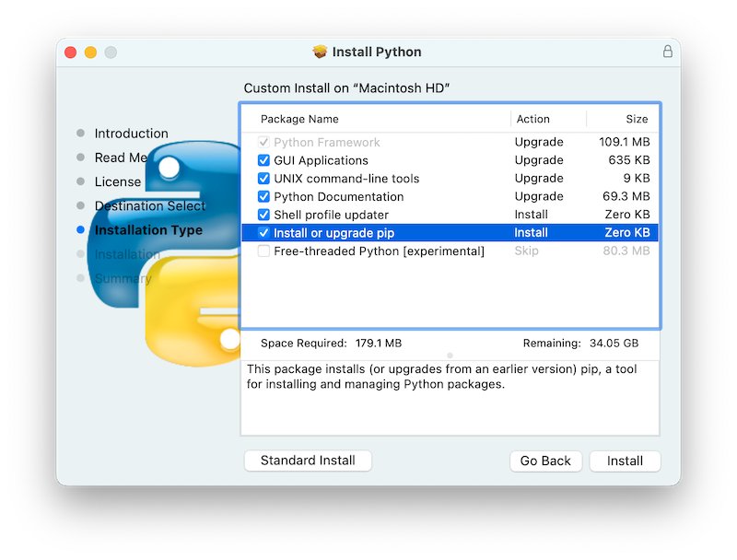Uncheck the Shell profile updater checkbox
Screen dimensions: 737x560
click(263, 215)
